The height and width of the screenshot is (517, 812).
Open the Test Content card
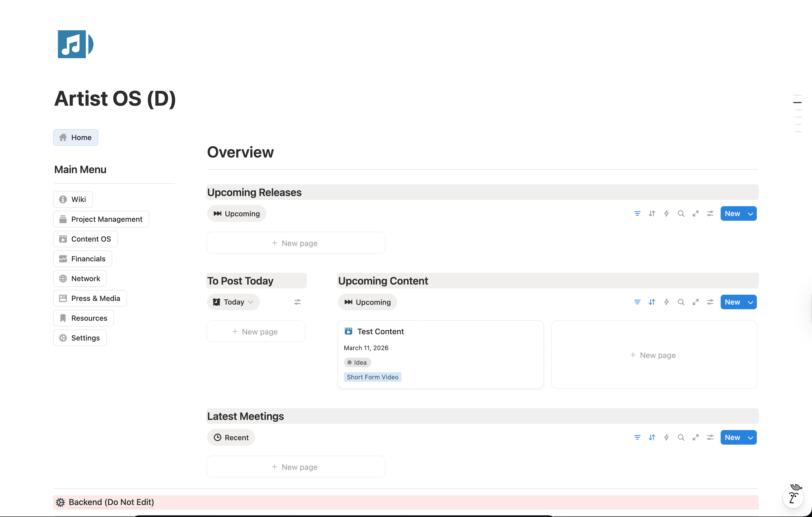380,331
